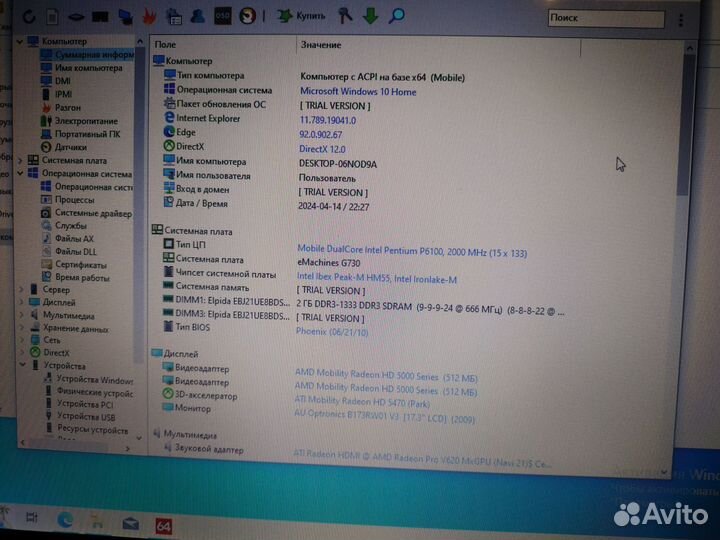Collapse the Компьютер tree node
Viewport: 720px width, 540px height.
(20, 42)
